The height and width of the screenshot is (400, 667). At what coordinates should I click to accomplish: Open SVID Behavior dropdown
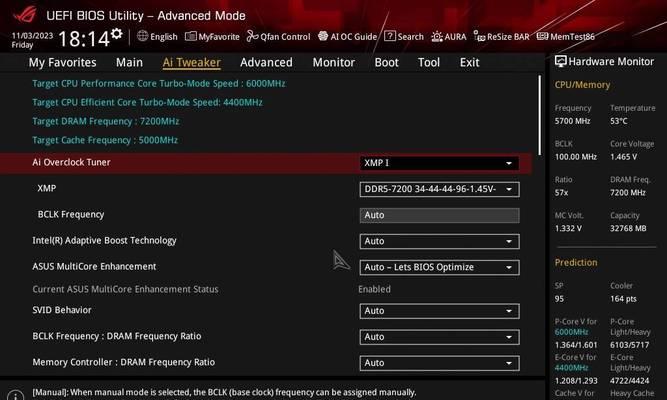[439, 311]
